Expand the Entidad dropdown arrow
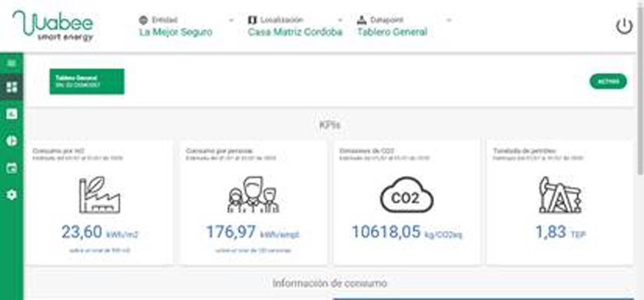Screen dimensions: 644x300 (231, 20)
